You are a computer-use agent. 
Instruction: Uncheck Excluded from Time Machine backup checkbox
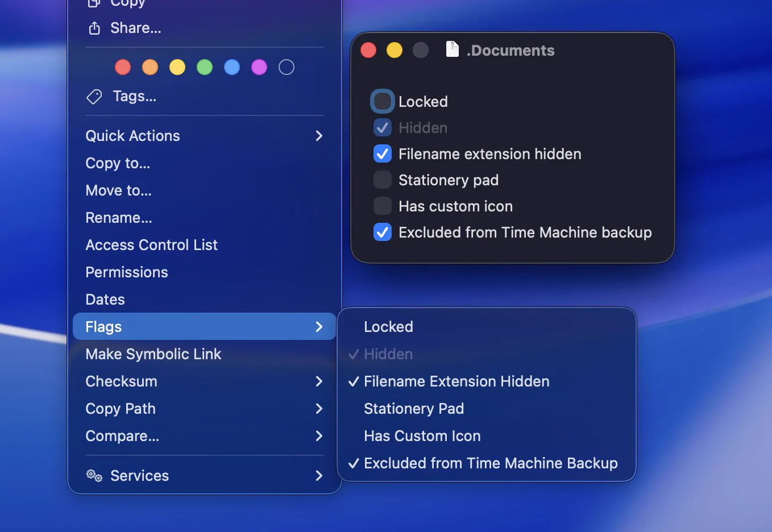click(383, 232)
